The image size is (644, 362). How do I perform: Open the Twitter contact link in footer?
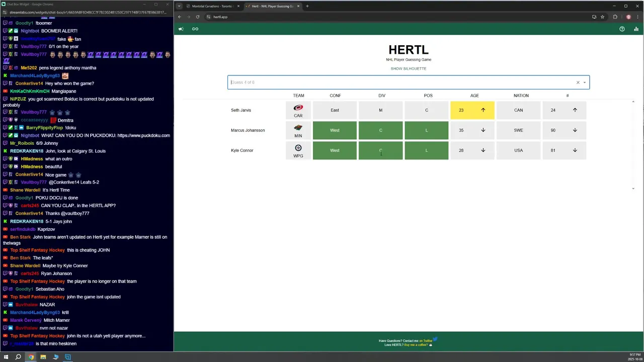coord(427,340)
